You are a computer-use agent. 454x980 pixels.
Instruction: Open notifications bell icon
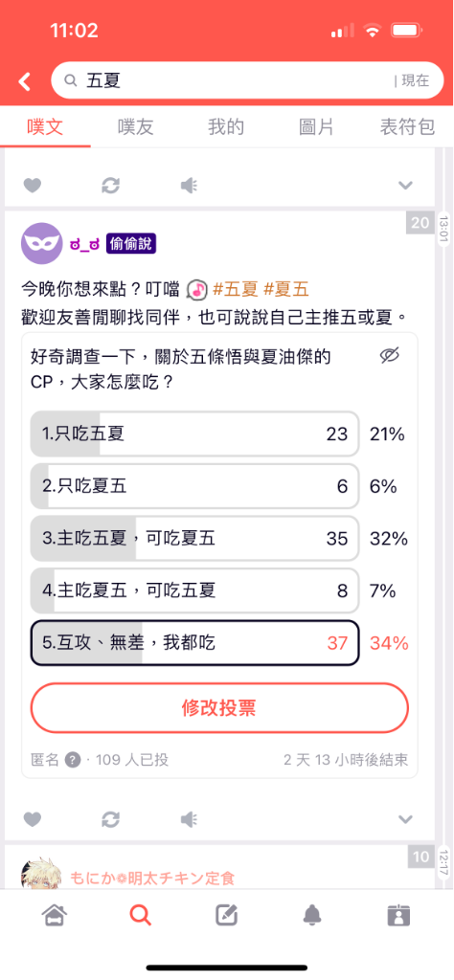[x=312, y=916]
